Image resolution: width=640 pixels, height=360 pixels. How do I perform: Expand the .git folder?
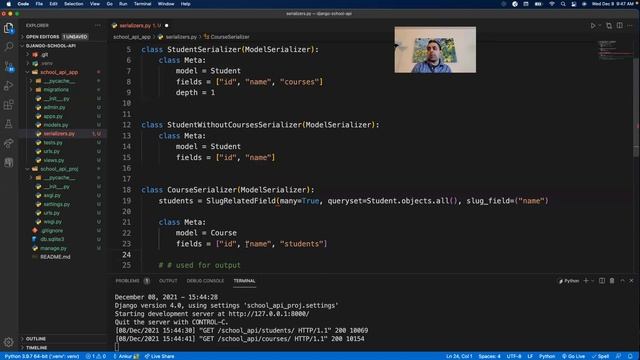pos(44,54)
